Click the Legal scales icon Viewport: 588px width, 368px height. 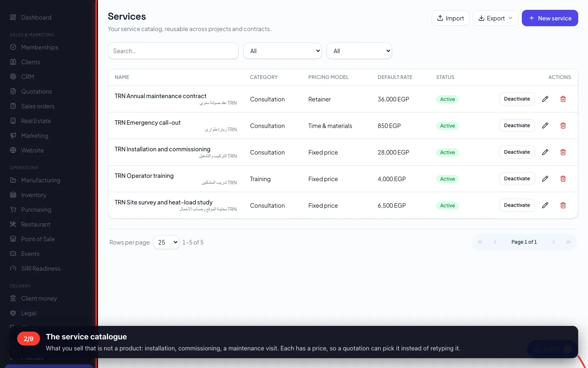[x=13, y=313]
